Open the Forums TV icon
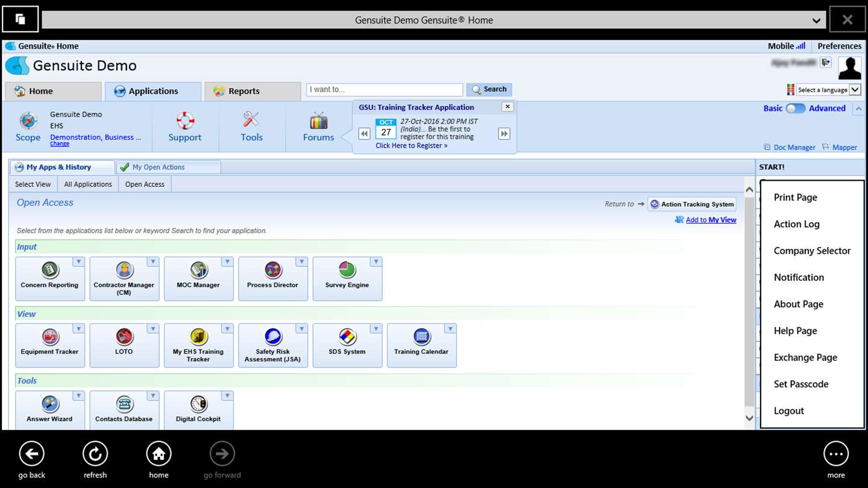The image size is (868, 488). click(318, 120)
